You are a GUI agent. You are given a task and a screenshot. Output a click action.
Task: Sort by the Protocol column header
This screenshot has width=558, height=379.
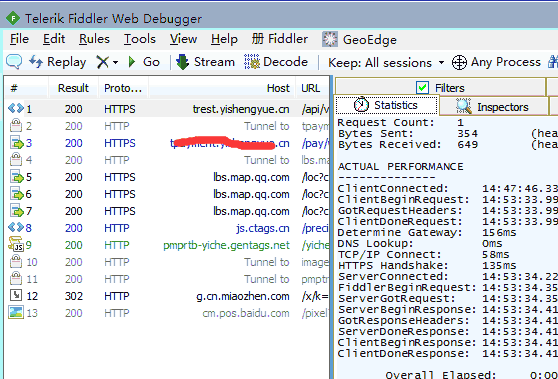pos(123,88)
